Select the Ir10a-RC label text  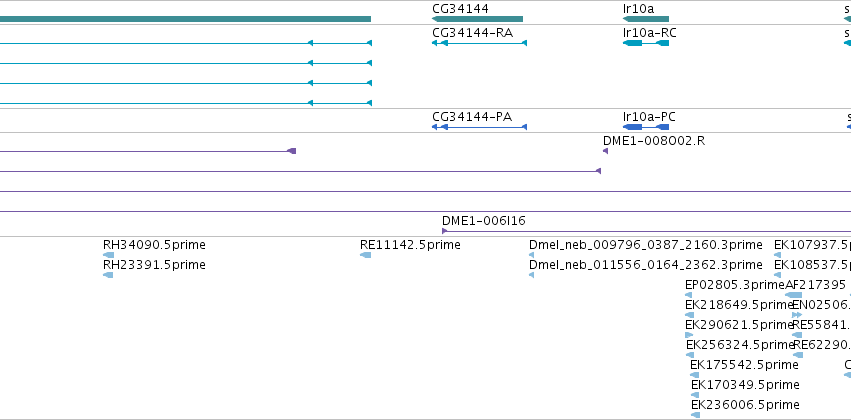coord(650,33)
